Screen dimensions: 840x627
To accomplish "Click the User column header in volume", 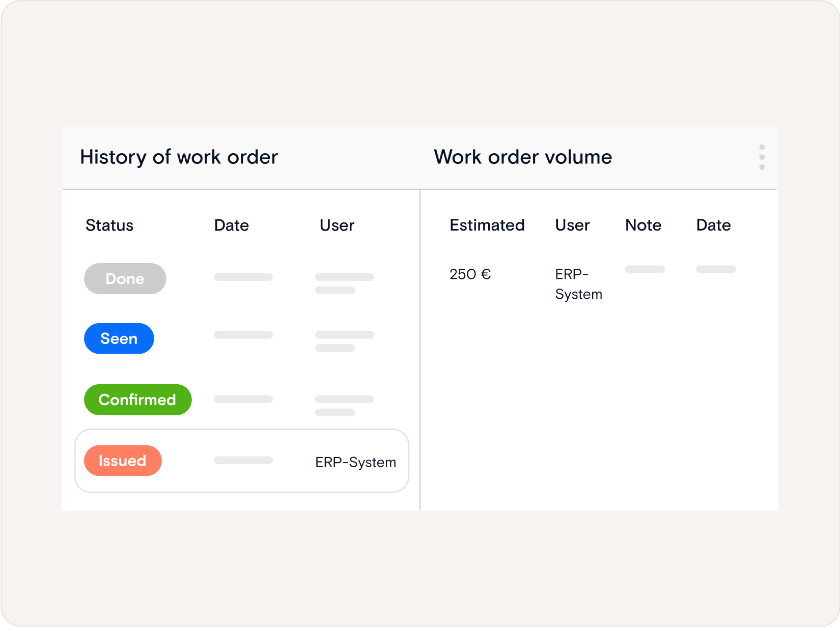I will [x=572, y=225].
